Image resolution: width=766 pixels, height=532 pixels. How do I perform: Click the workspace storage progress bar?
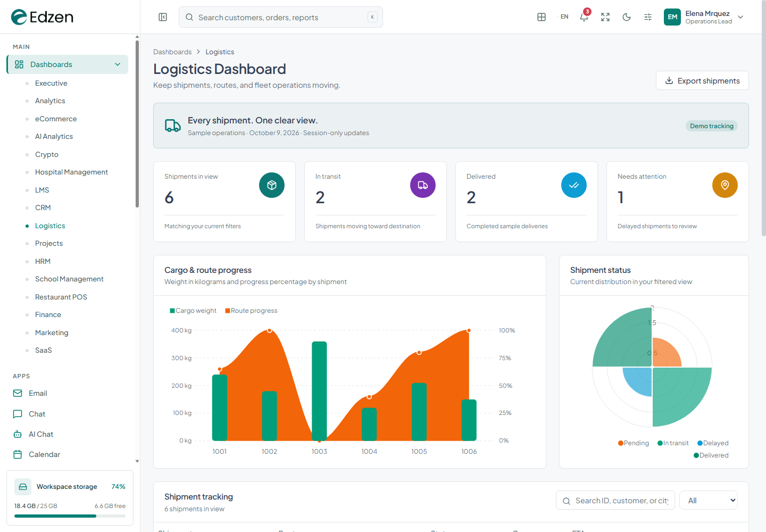coord(70,516)
